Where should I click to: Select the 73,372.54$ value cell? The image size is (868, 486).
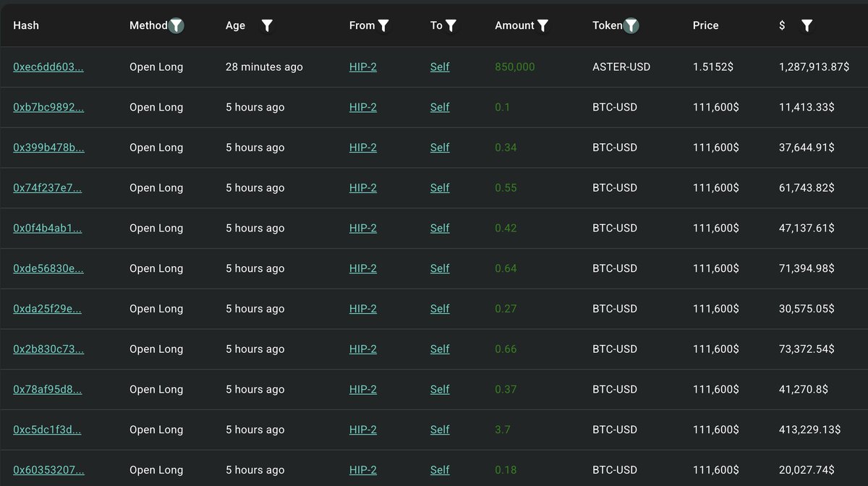(807, 349)
